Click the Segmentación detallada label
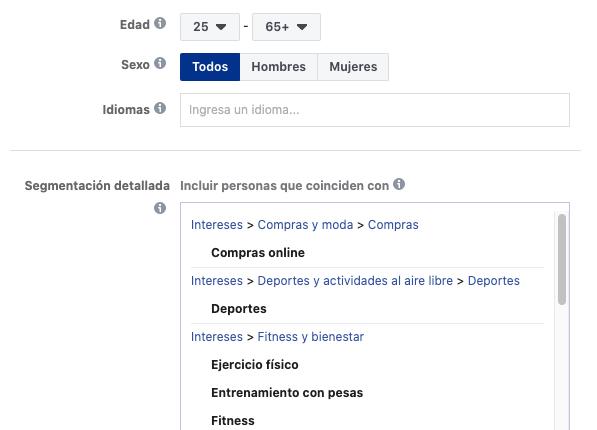The width and height of the screenshot is (597, 430). coord(97,185)
